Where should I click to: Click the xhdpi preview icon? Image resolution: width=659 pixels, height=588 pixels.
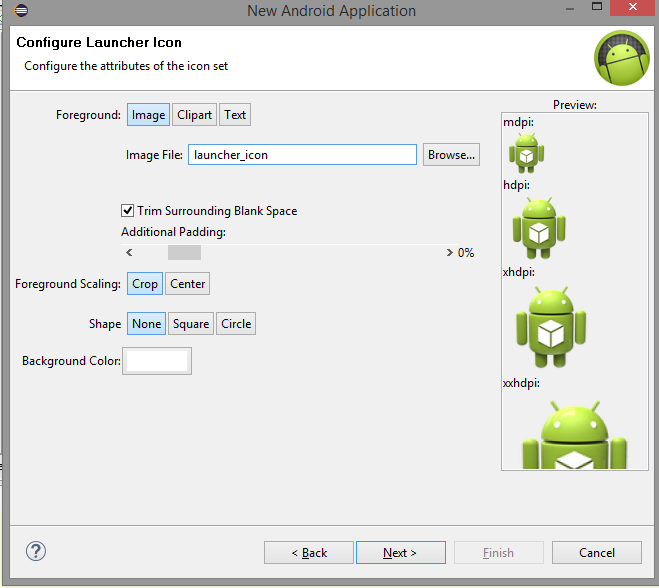pos(551,327)
